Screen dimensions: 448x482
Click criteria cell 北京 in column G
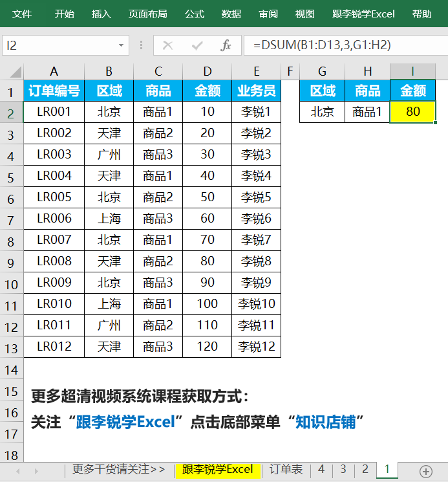[x=322, y=112]
